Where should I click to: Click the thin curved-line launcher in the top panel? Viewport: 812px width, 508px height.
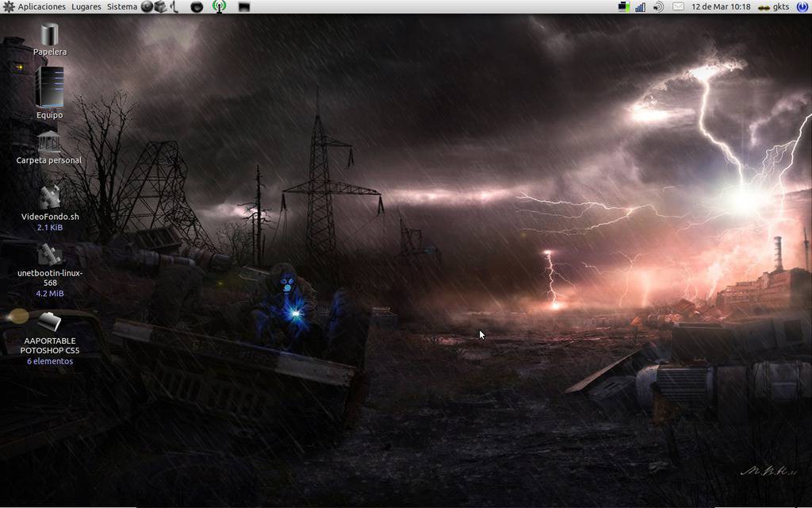(x=174, y=6)
